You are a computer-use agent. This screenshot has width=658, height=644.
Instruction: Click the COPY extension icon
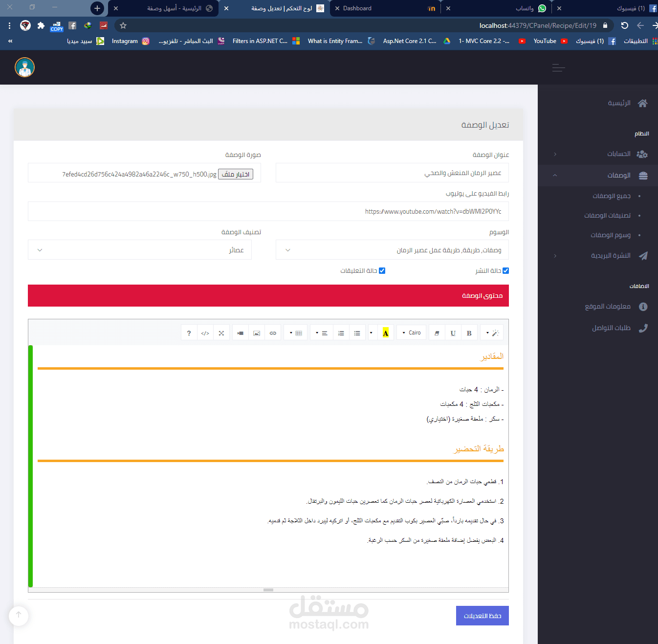tap(57, 26)
